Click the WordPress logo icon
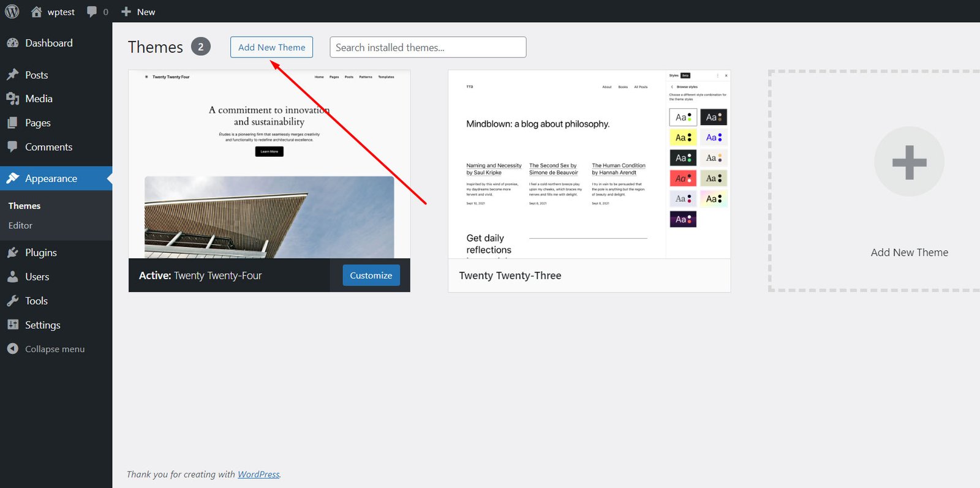This screenshot has height=488, width=980. [x=12, y=12]
